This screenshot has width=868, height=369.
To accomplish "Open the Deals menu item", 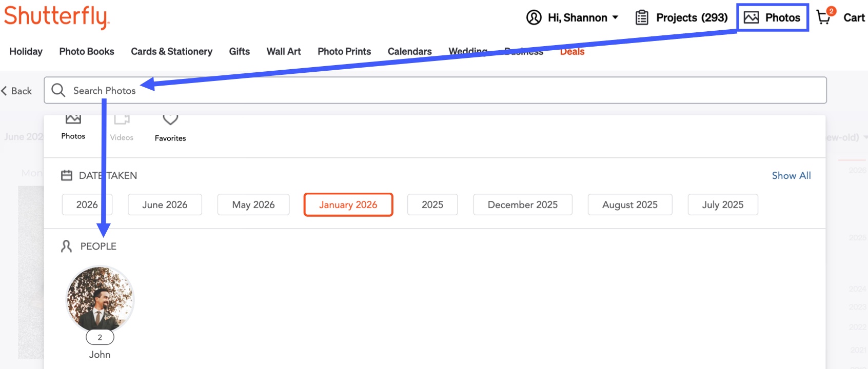I will coord(573,51).
